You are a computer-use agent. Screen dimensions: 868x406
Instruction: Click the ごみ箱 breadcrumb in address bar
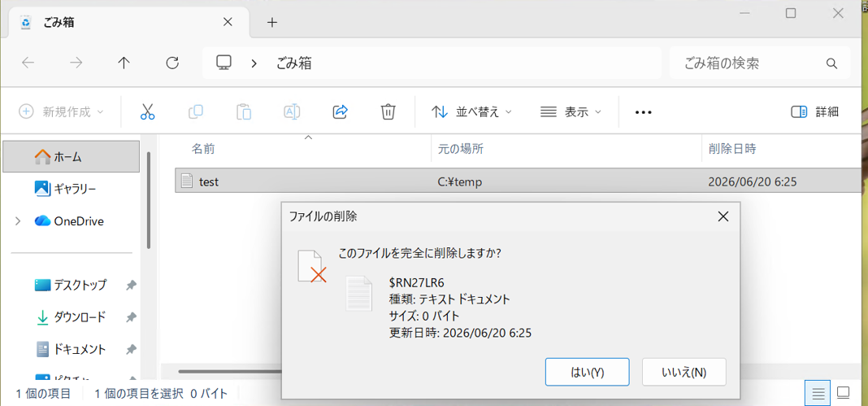click(294, 63)
